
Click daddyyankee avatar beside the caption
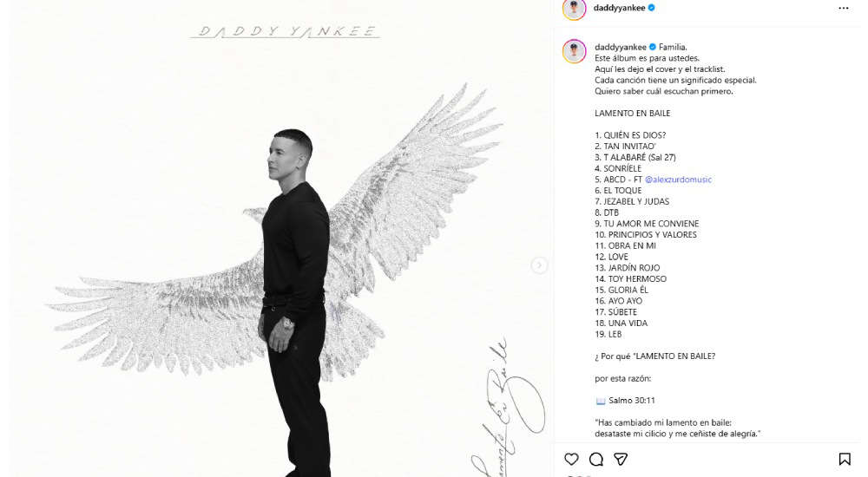click(x=574, y=51)
